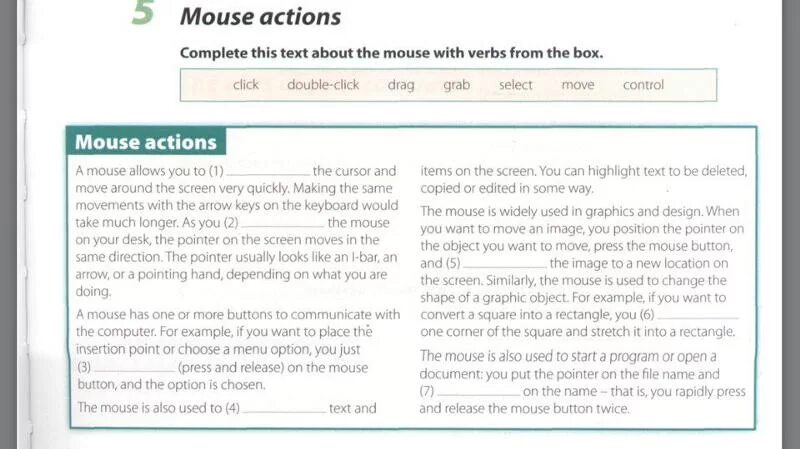Image resolution: width=800 pixels, height=449 pixels.
Task: Click the blank line for gap (6)
Action: [x=697, y=317]
